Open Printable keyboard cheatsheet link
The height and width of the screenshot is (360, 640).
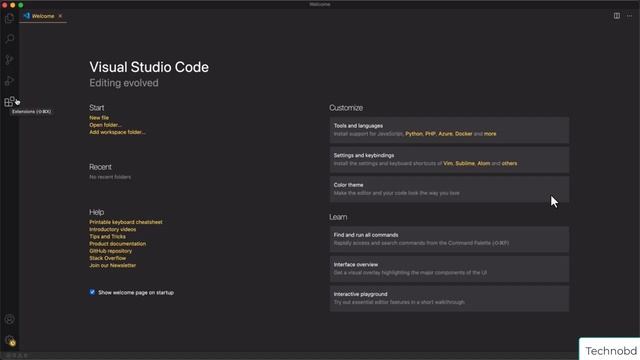click(126, 222)
